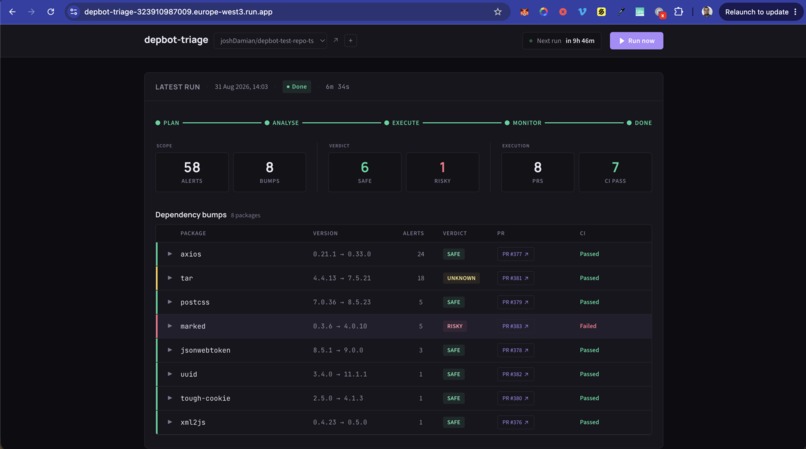The height and width of the screenshot is (449, 806).
Task: Click the 7 CI Pass stat card
Action: (615, 172)
